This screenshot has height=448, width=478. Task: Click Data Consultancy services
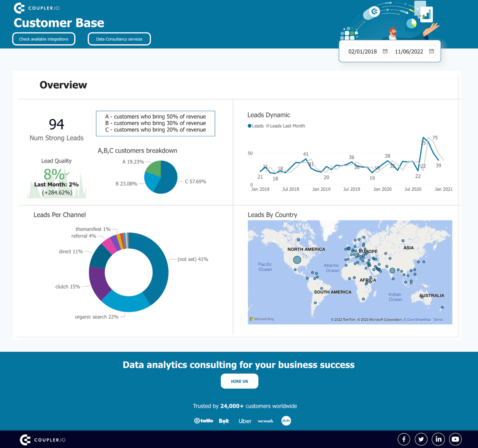(119, 39)
